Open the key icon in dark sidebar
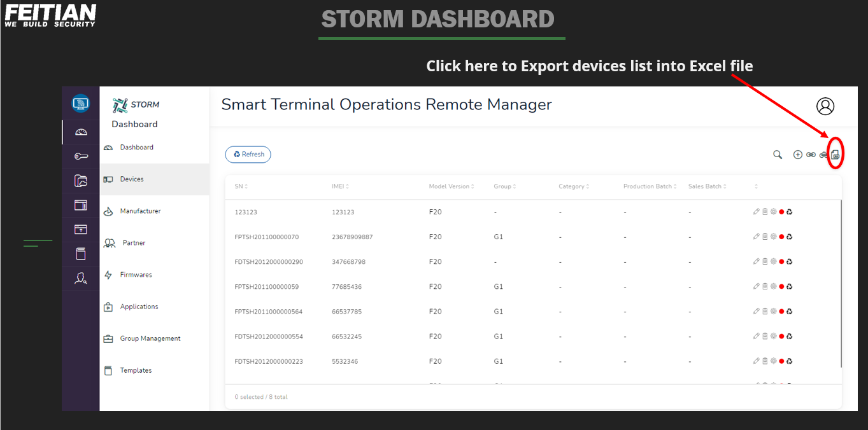The image size is (868, 430). (81, 156)
